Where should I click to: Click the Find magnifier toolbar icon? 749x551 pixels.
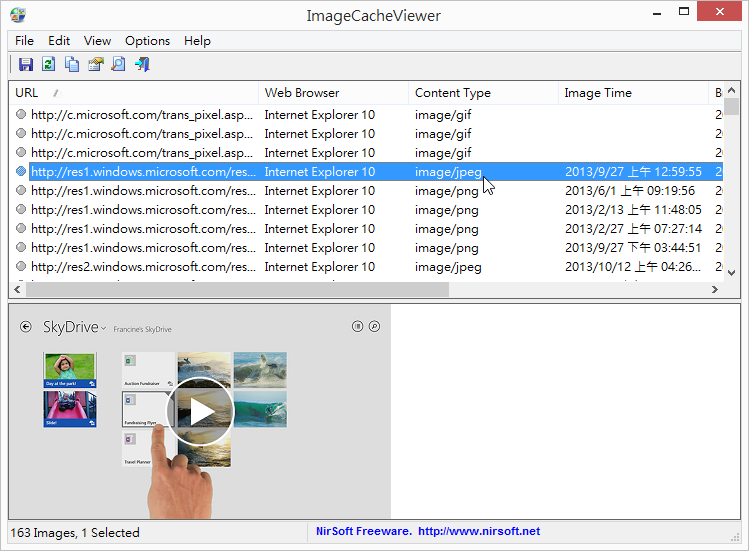coord(118,64)
